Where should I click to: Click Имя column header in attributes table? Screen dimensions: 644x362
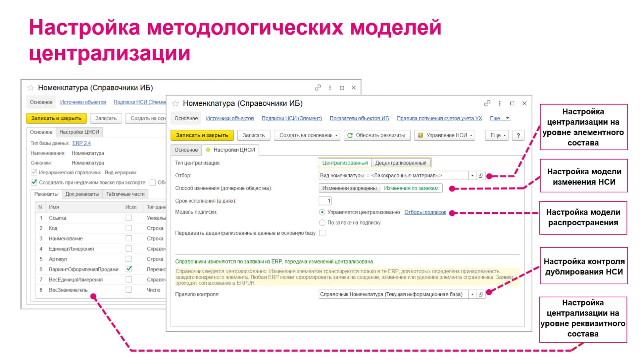point(84,207)
